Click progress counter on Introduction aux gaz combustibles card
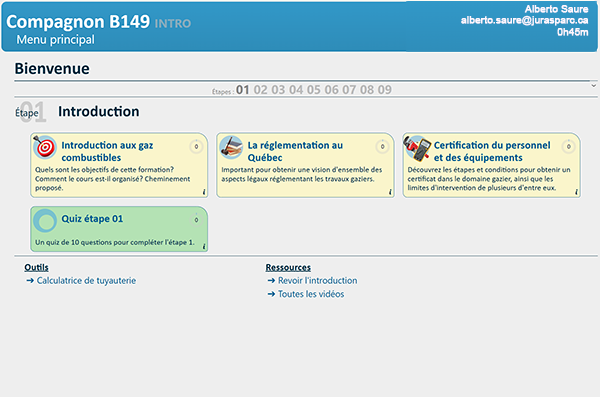 [x=196, y=146]
